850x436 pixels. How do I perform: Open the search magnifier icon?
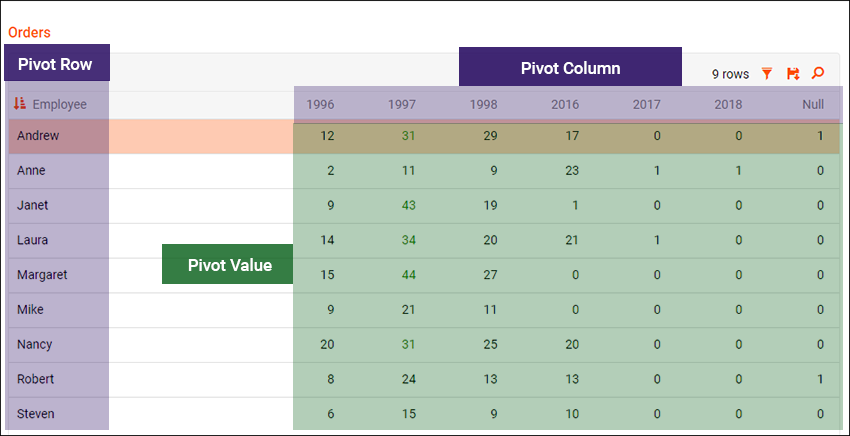817,73
